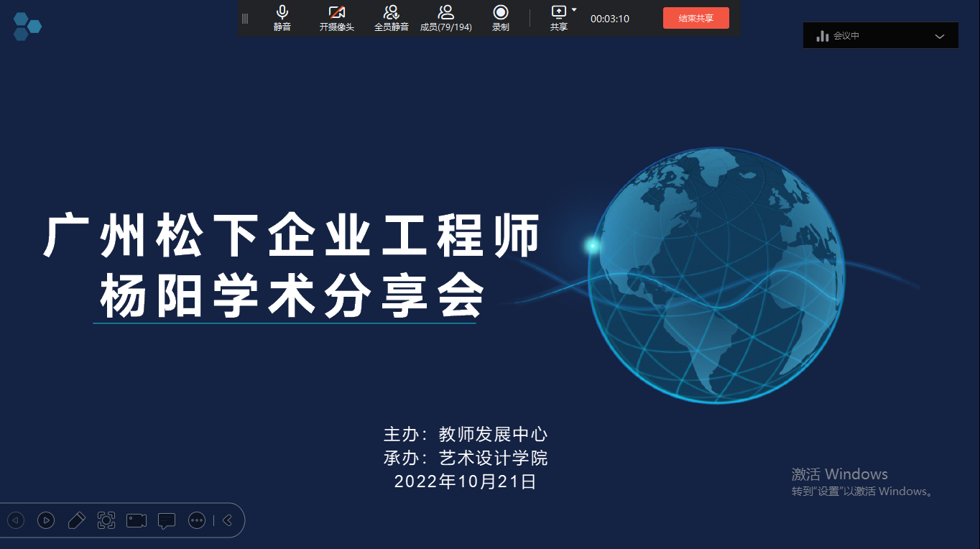The height and width of the screenshot is (549, 980).
Task: Open the subtitles speech bubble icon
Action: pos(167,520)
